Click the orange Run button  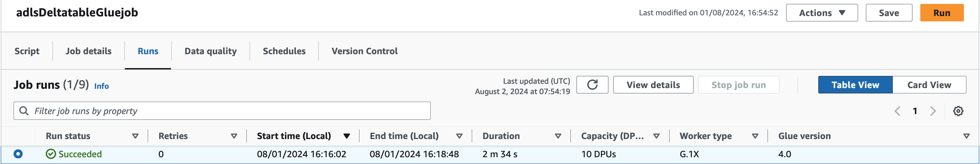click(x=942, y=13)
